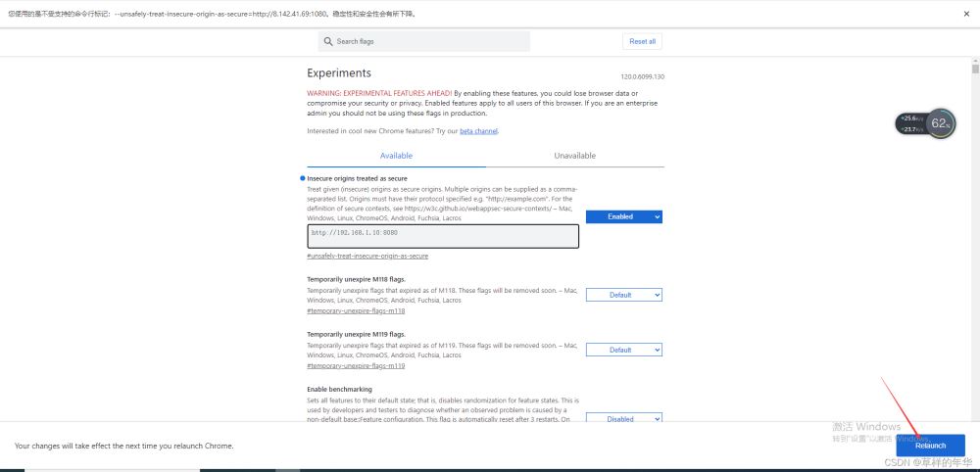The image size is (980, 472).
Task: Switch to the Unavailable tab
Action: point(575,156)
